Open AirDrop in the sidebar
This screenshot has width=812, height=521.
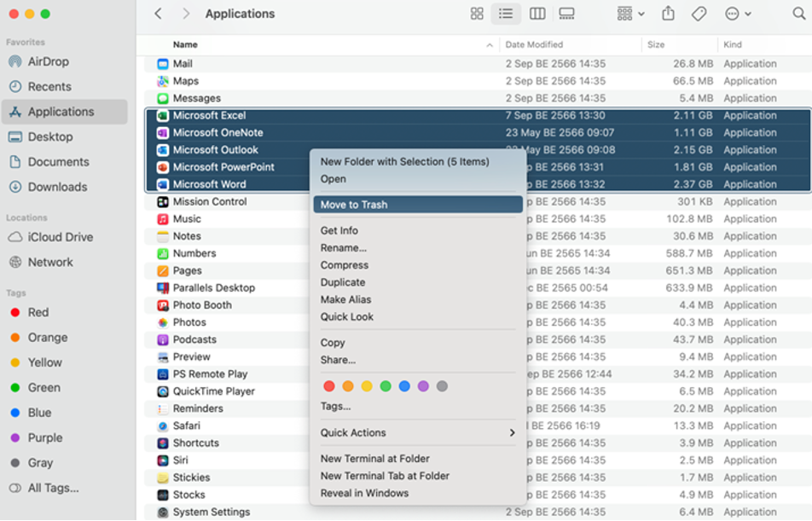point(64,61)
